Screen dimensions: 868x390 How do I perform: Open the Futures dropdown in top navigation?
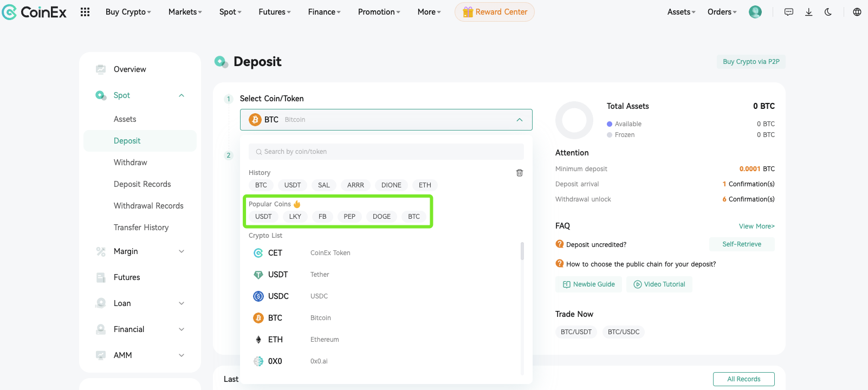click(275, 12)
